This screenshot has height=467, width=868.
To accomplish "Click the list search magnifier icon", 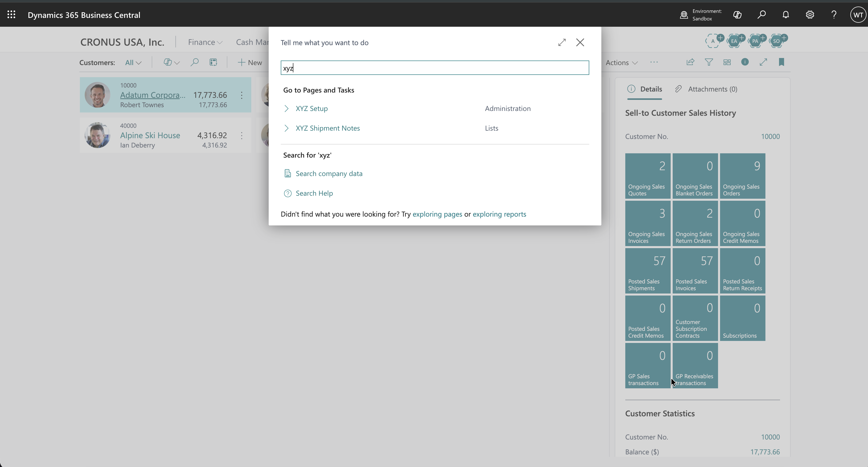I will pyautogui.click(x=194, y=62).
